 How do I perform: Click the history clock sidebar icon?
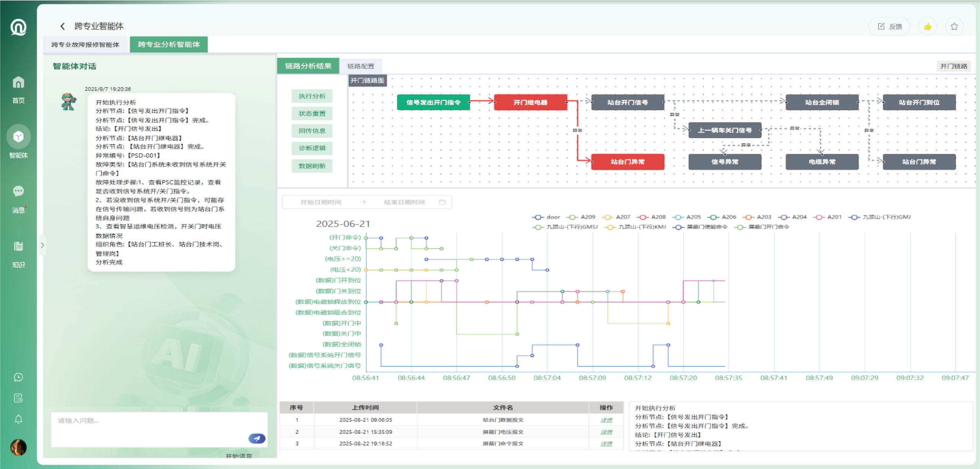point(18,377)
